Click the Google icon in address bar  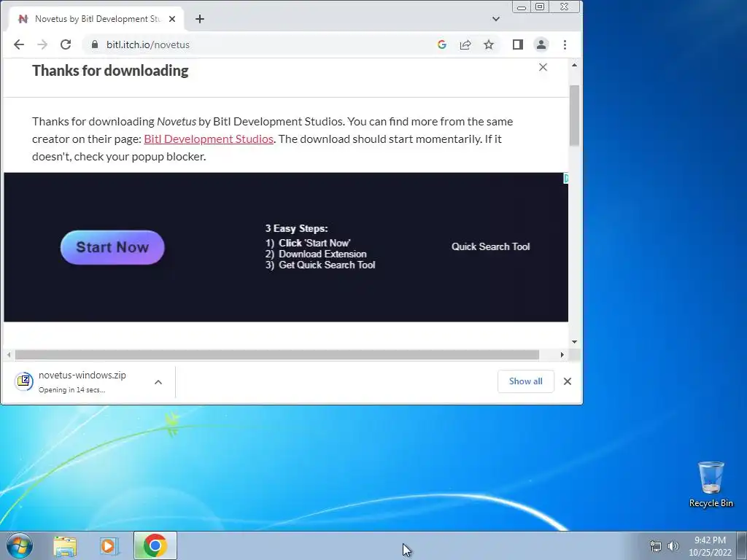pyautogui.click(x=441, y=44)
